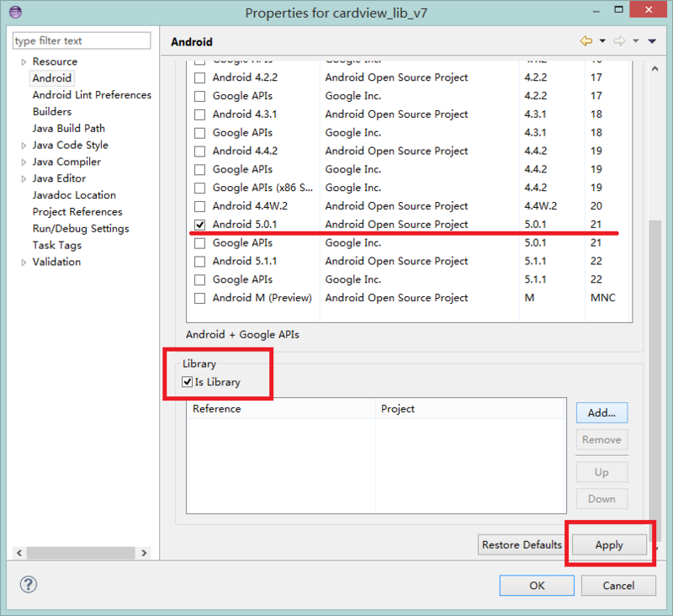The height and width of the screenshot is (616, 673).
Task: Open the Java Build Path page
Action: coord(69,129)
